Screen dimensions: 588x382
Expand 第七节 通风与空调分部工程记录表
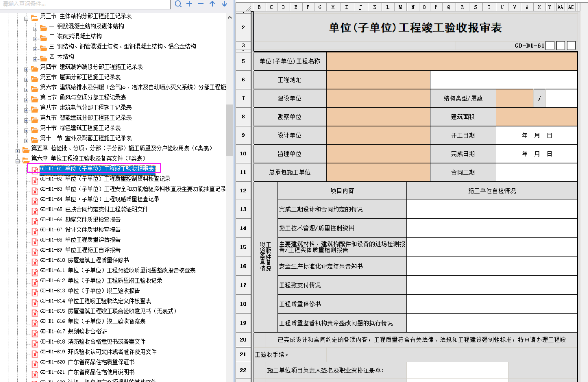coord(26,100)
